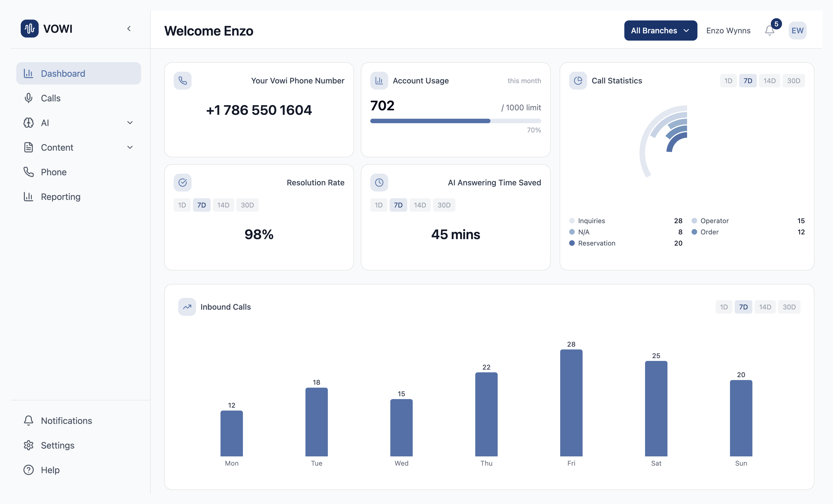The height and width of the screenshot is (504, 833).
Task: Click the Resolution Rate checkmark icon
Action: [x=183, y=183]
